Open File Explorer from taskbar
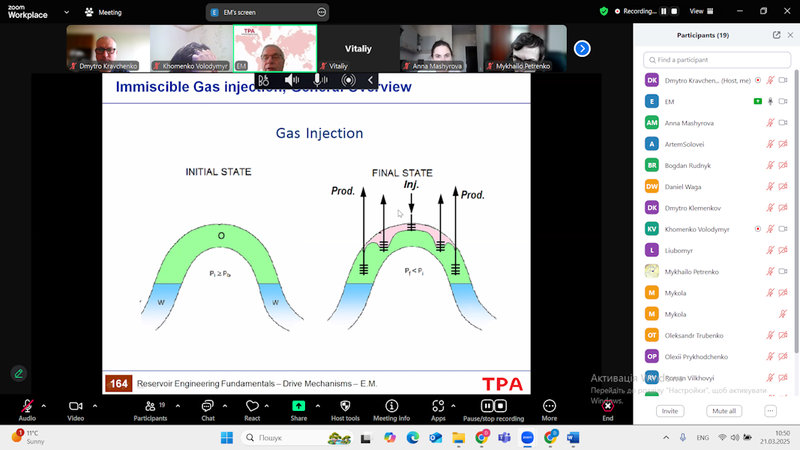This screenshot has height=450, width=800. tap(459, 438)
